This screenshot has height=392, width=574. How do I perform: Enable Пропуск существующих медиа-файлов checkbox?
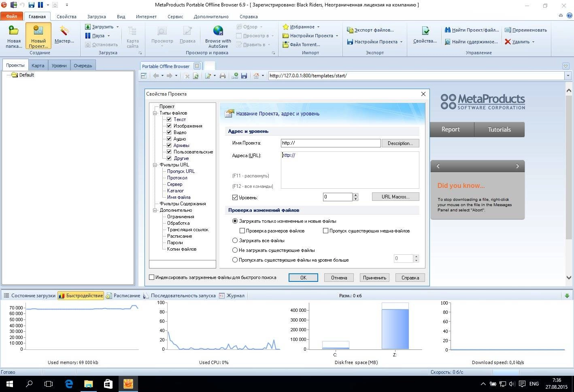coord(325,231)
